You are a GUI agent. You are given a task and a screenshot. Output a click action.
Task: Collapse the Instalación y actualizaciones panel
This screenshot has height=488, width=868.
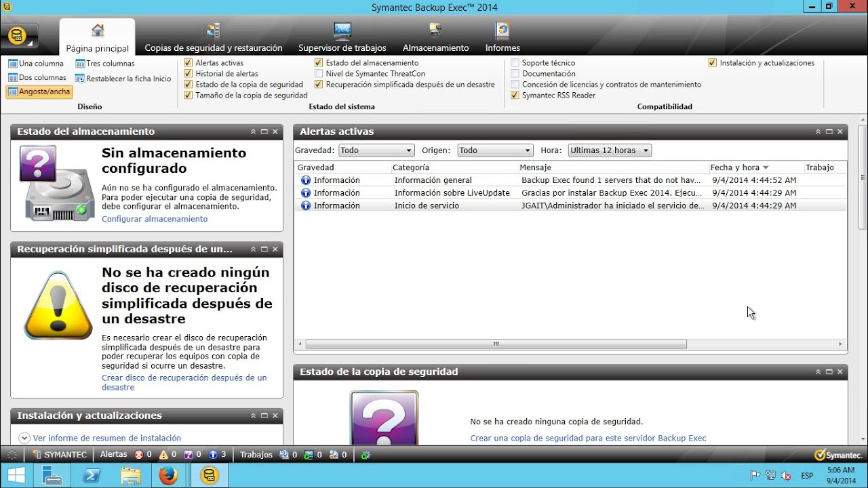[254, 415]
